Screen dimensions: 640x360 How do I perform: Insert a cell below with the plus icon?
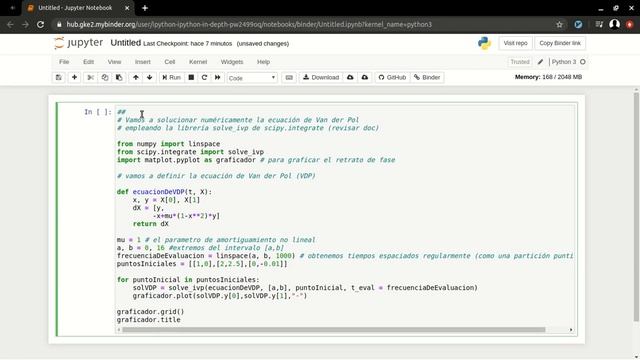tap(74, 78)
